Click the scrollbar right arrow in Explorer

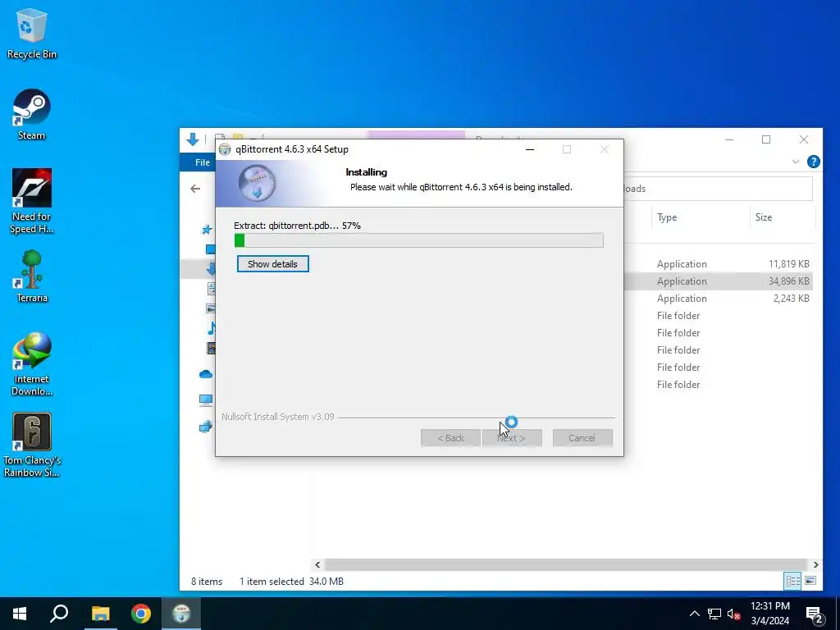pos(815,564)
